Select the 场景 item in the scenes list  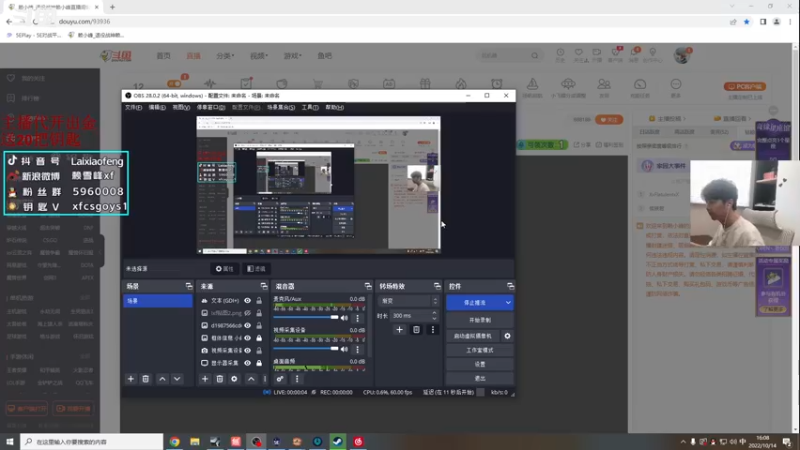(x=158, y=301)
